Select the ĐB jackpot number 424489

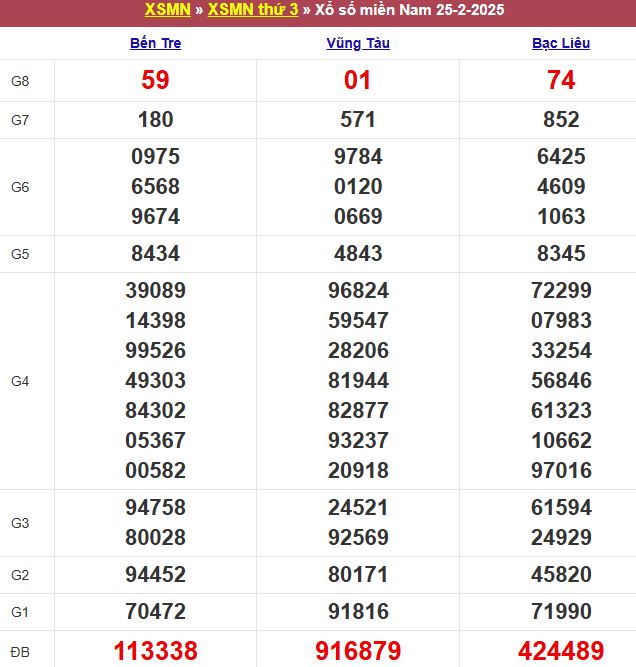point(561,651)
